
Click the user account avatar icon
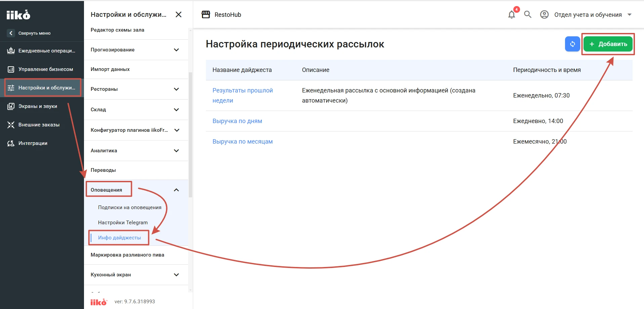coord(544,14)
